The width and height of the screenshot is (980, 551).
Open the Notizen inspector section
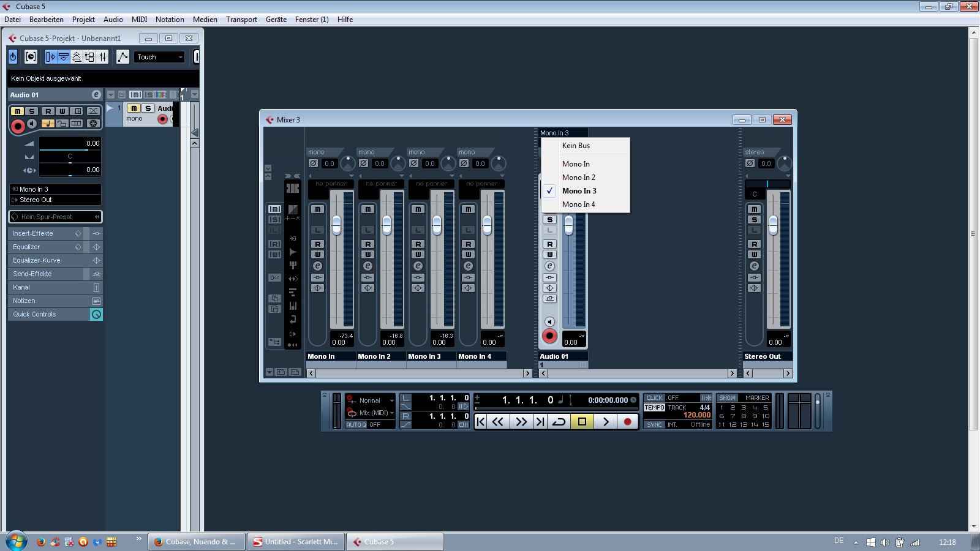(49, 301)
